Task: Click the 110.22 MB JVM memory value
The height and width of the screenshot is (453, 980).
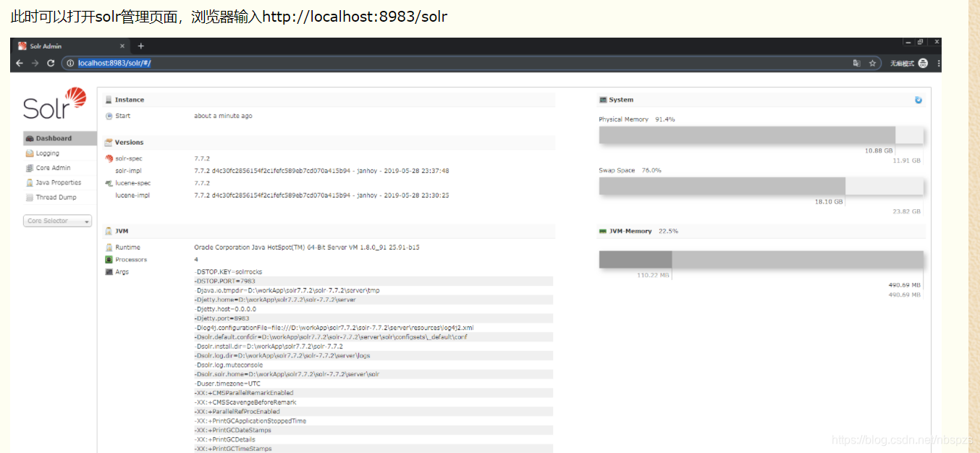Action: pyautogui.click(x=653, y=276)
